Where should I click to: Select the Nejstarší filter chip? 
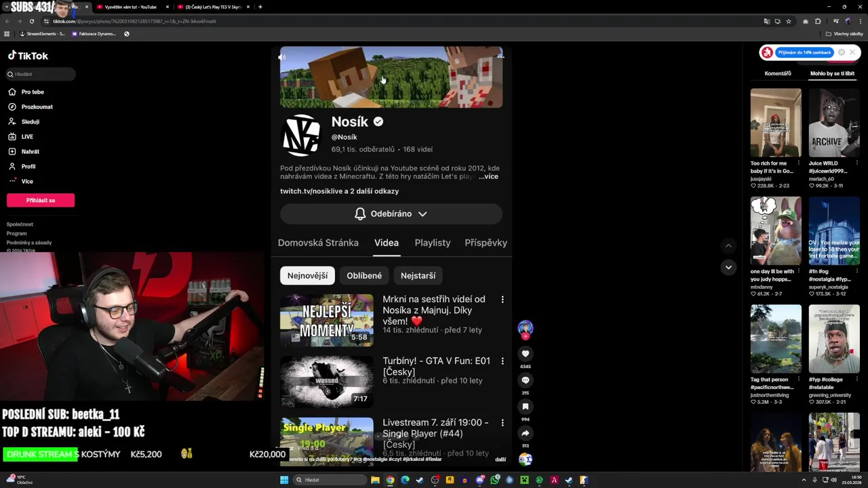(x=418, y=276)
